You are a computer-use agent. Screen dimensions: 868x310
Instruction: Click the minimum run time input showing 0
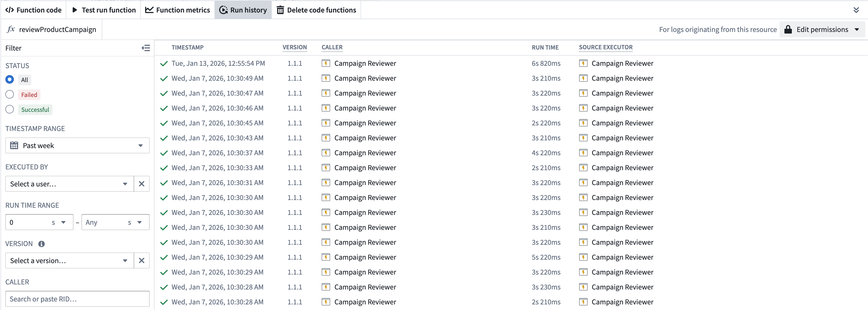click(x=28, y=222)
